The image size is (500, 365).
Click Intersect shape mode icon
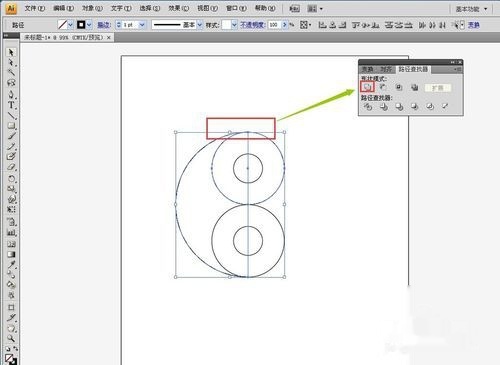(399, 87)
